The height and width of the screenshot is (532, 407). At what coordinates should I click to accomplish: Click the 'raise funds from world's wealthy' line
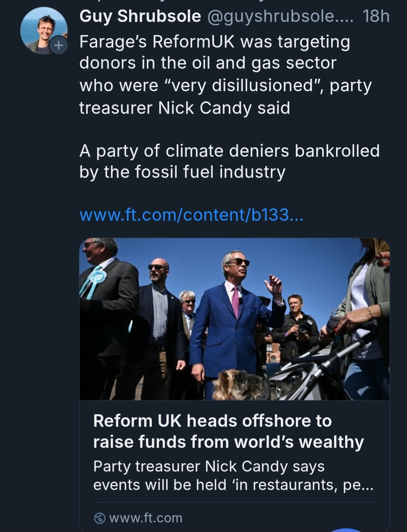tap(228, 442)
